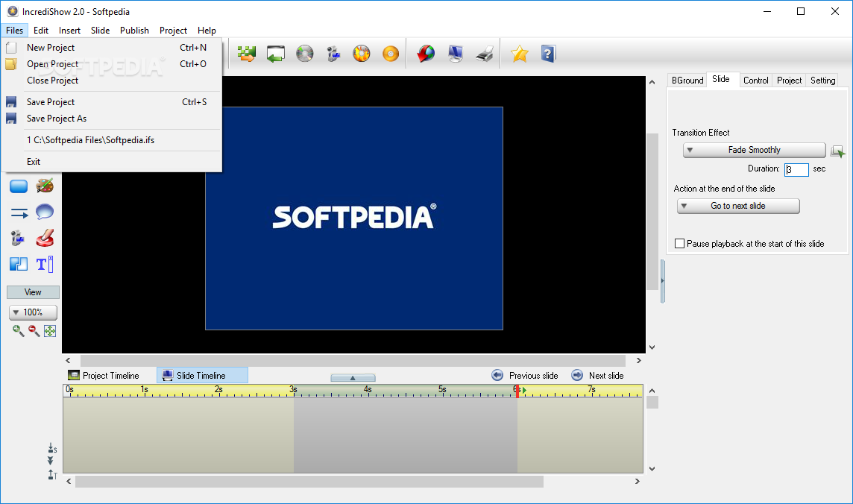Open the Publish menu

click(134, 31)
